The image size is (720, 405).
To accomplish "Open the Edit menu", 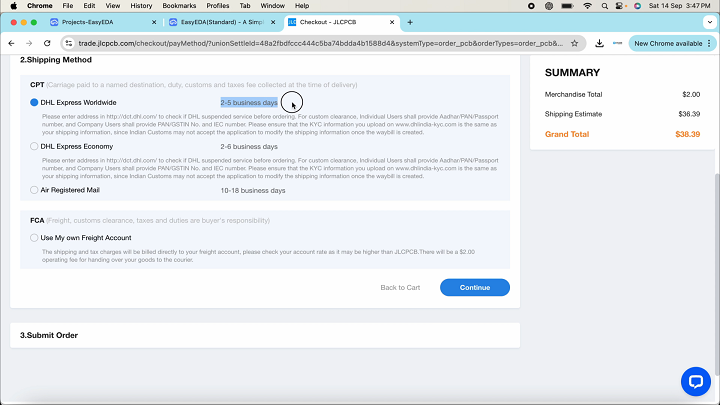I will point(89,6).
